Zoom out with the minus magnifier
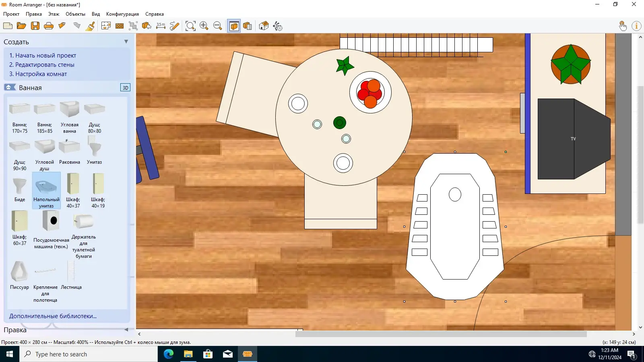This screenshot has height=362, width=644. [218, 26]
